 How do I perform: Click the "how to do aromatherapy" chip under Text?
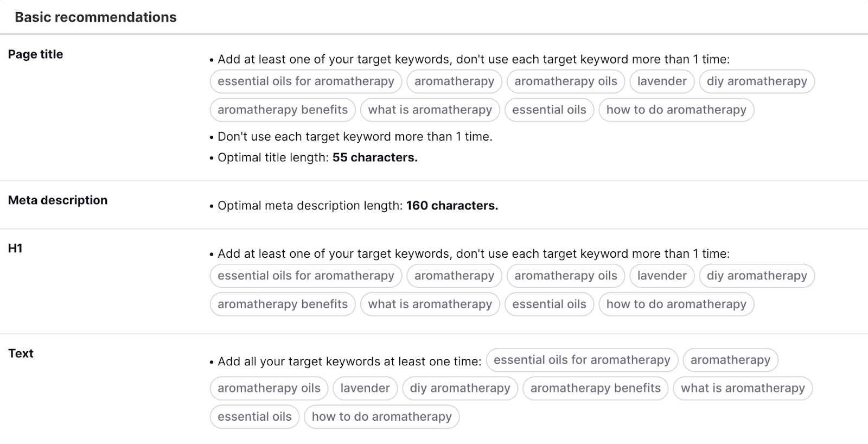click(382, 417)
